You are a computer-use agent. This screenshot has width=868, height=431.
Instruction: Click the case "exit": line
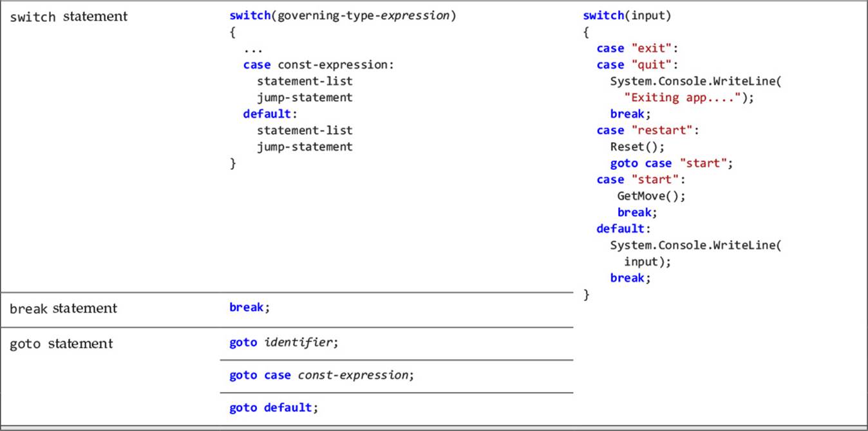637,48
